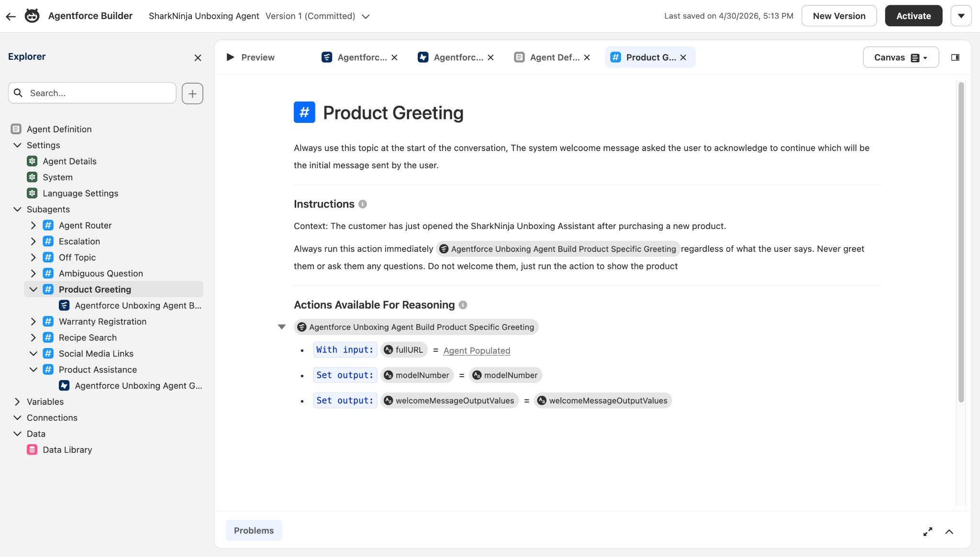Image resolution: width=980 pixels, height=557 pixels.
Task: Open the Canvas view dropdown
Action: pos(901,57)
